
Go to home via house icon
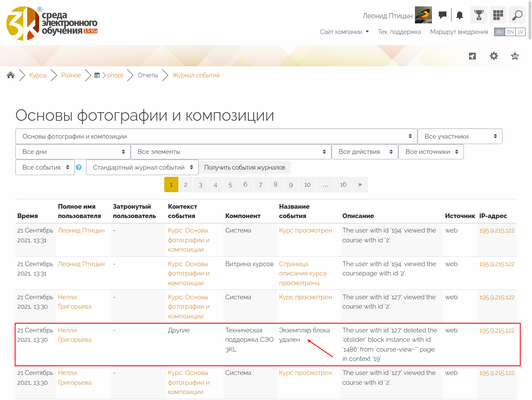[11, 75]
